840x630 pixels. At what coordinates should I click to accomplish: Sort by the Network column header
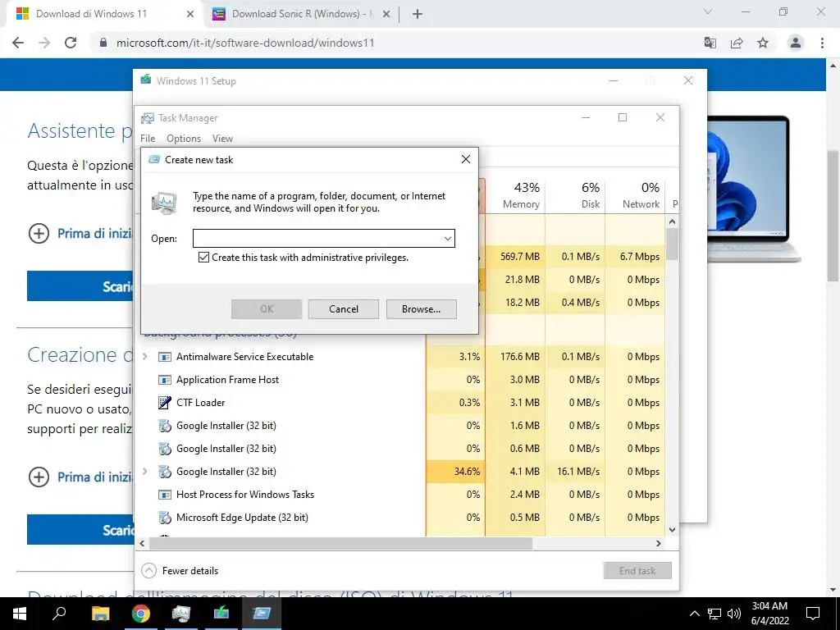click(635, 195)
